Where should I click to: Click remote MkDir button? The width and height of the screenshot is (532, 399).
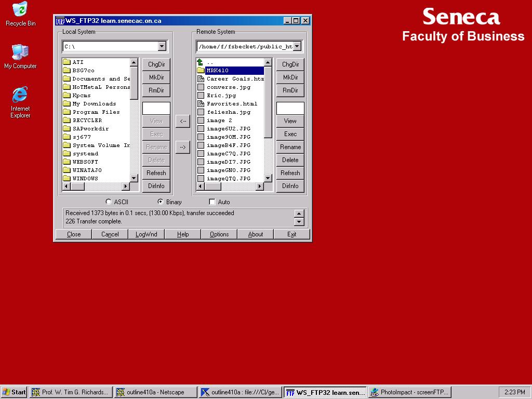click(x=290, y=77)
